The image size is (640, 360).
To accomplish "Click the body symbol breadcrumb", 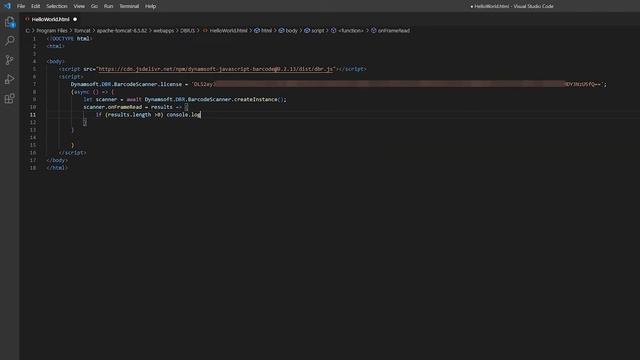I will point(288,31).
